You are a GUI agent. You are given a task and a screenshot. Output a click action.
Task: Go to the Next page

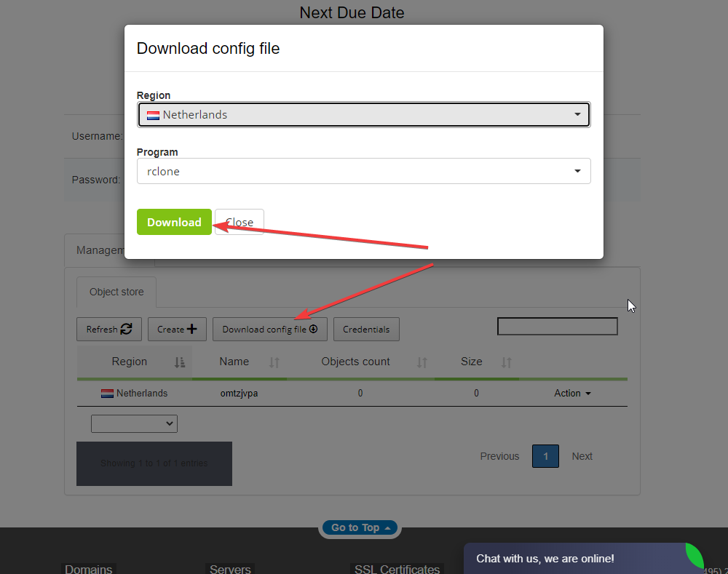click(582, 457)
